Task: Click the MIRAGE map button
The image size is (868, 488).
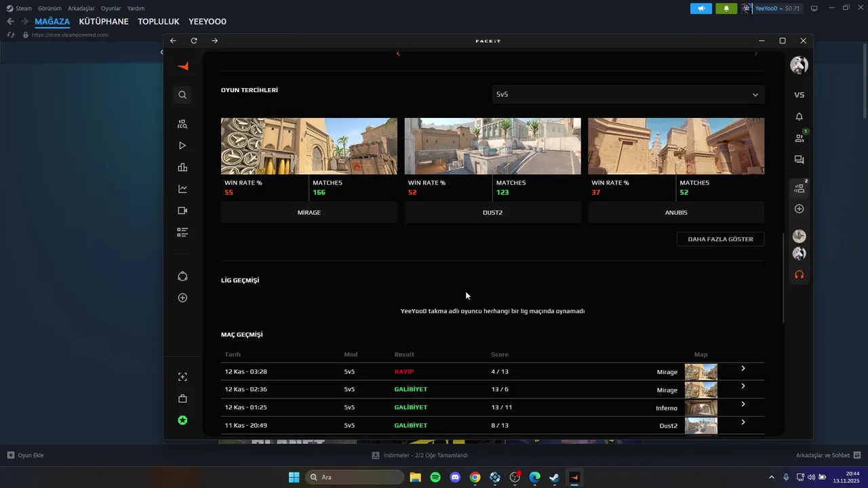Action: click(309, 212)
